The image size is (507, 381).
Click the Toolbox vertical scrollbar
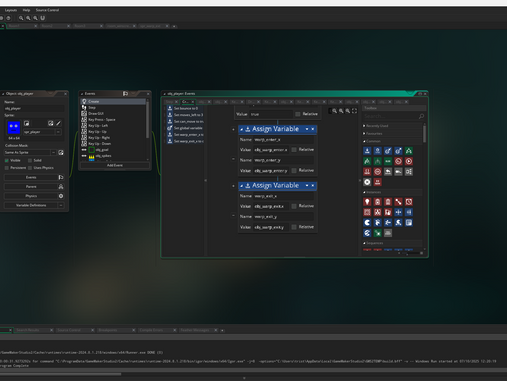coord(424,134)
